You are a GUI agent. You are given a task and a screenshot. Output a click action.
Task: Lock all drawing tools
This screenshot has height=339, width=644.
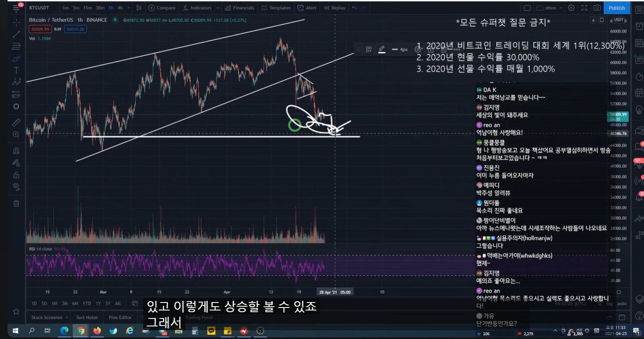coord(16,175)
